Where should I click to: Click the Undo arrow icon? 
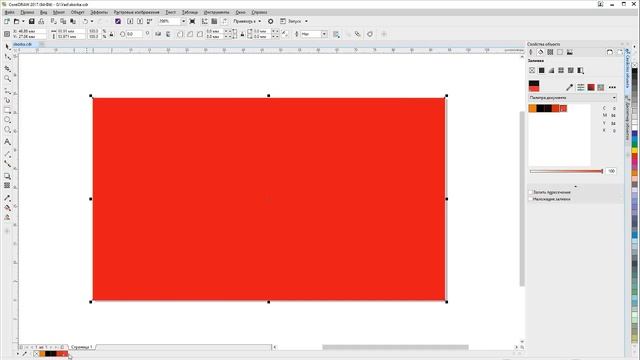85,21
